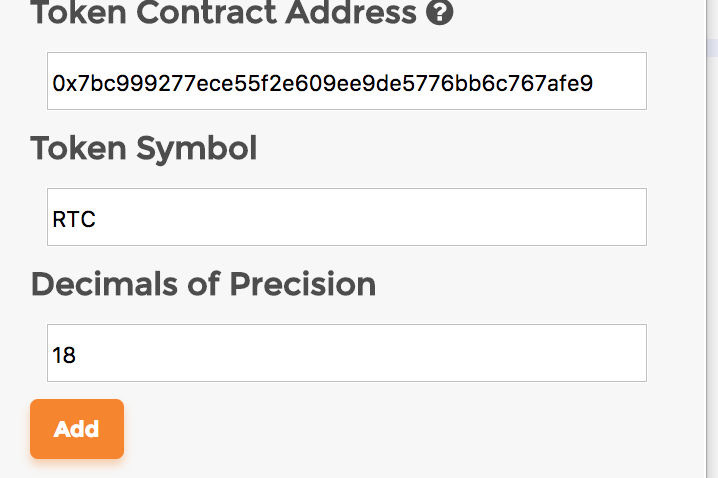Select the blue highlighted strip at right edge

(x=713, y=48)
